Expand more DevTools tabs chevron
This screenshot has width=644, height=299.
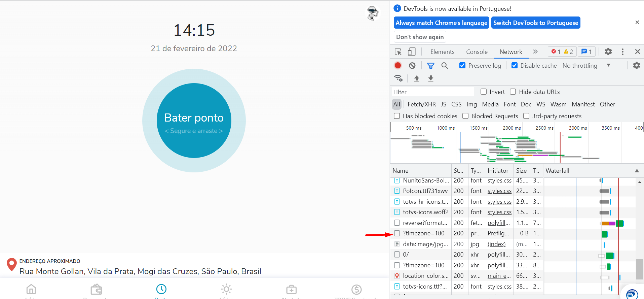coord(535,52)
